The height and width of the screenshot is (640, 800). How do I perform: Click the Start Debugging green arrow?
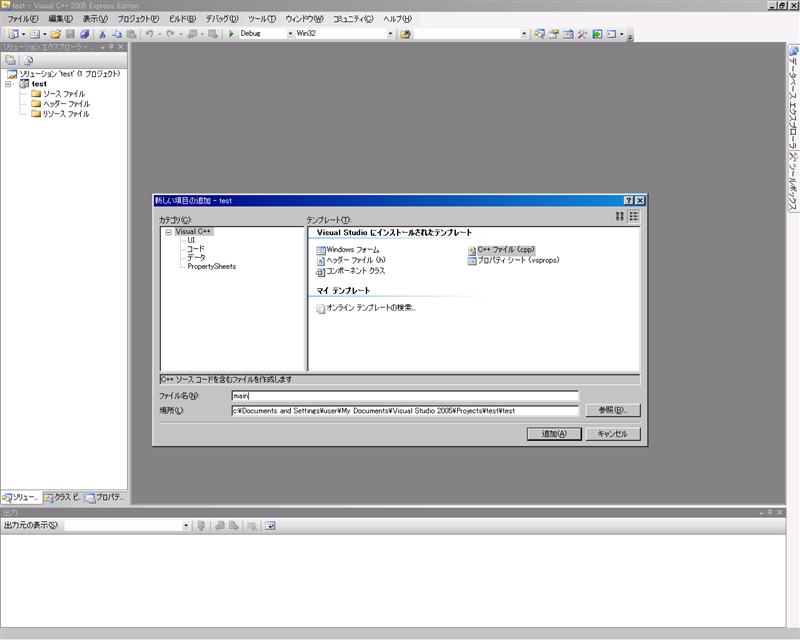[231, 34]
